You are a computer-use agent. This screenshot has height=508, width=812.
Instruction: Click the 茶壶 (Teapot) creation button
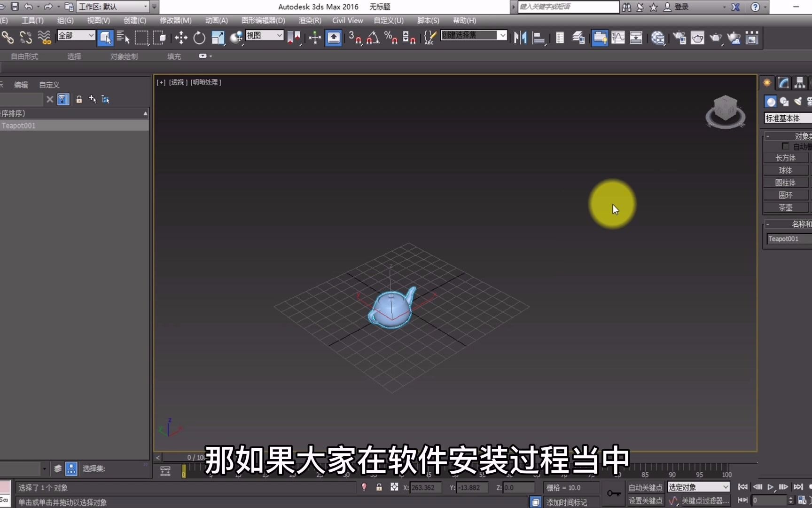pos(785,207)
